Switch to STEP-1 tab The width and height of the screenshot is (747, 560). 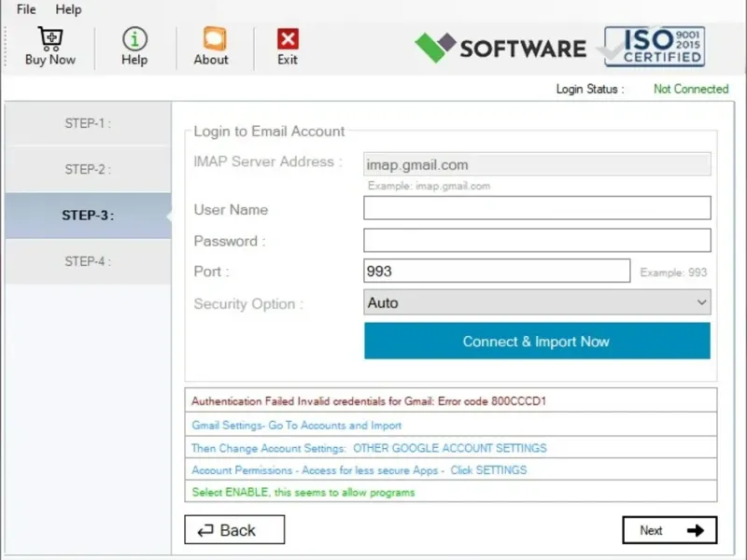(88, 123)
